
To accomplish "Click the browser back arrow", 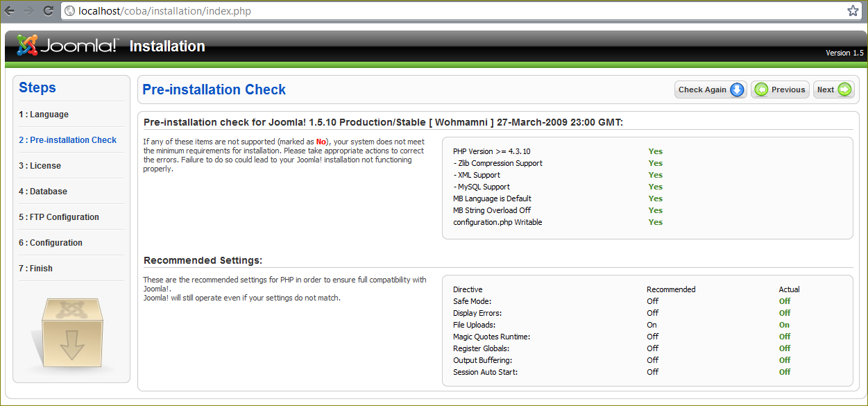I will 10,10.
